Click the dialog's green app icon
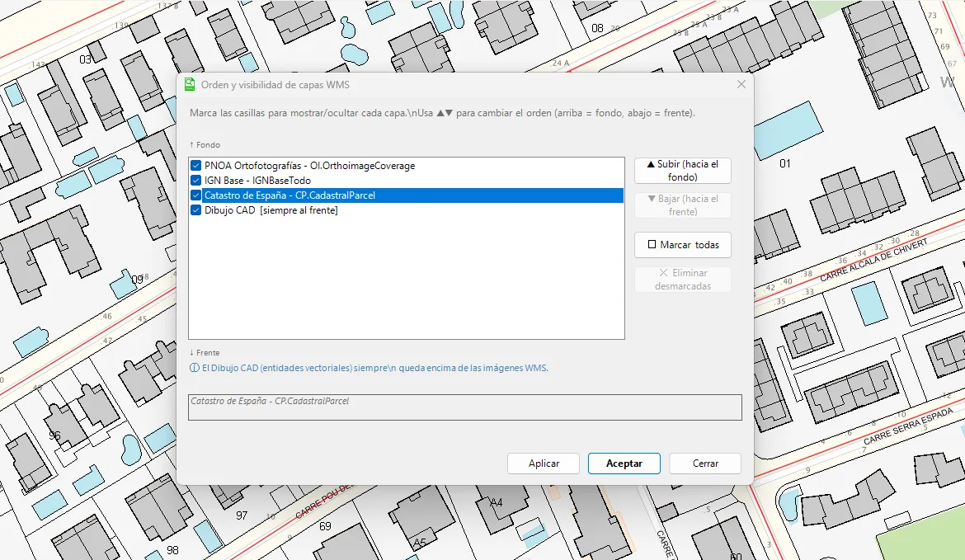Viewport: 965px width, 560px height. (190, 84)
